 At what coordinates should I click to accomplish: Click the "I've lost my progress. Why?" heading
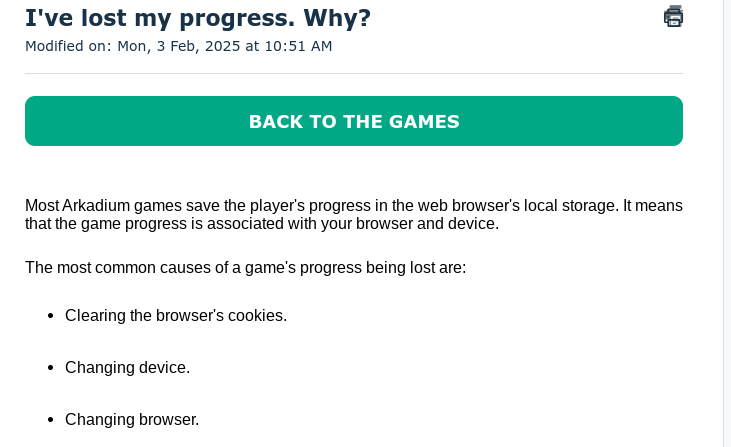pyautogui.click(x=198, y=18)
